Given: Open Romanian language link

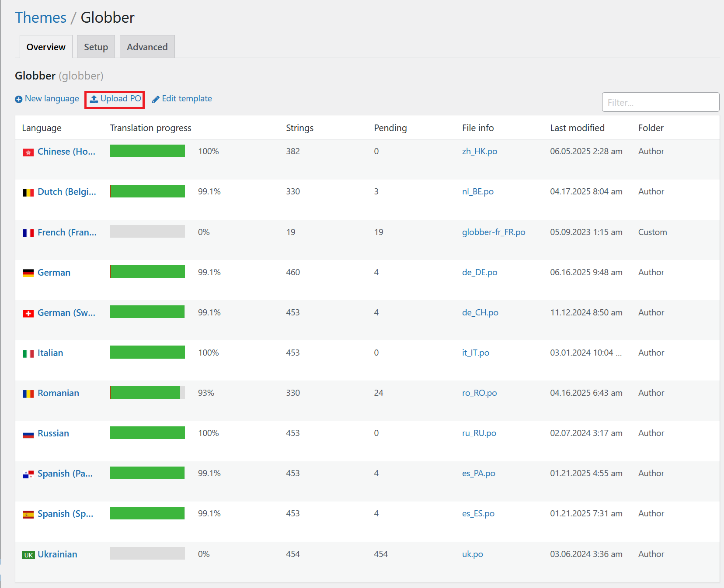Looking at the screenshot, I should pos(58,393).
